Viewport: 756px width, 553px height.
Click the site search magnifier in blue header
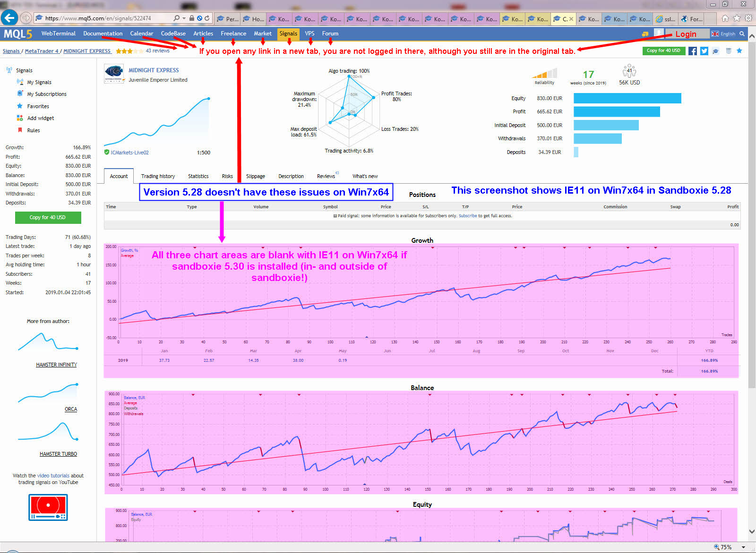(742, 34)
